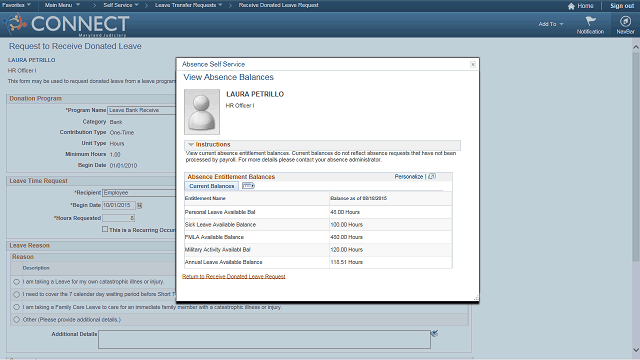Open the Begin Date calendar picker

(140, 205)
